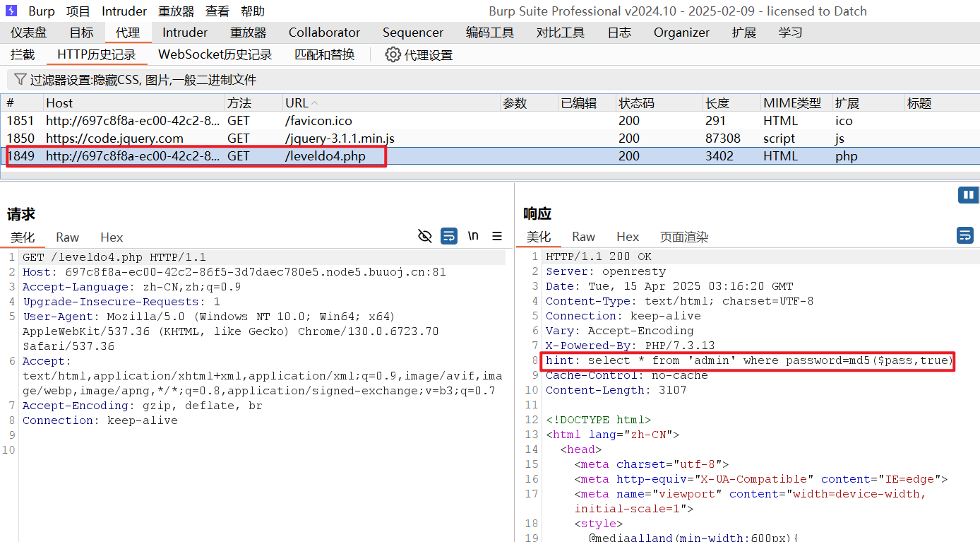
Task: Click the Burp lightning logo icon
Action: point(11,11)
